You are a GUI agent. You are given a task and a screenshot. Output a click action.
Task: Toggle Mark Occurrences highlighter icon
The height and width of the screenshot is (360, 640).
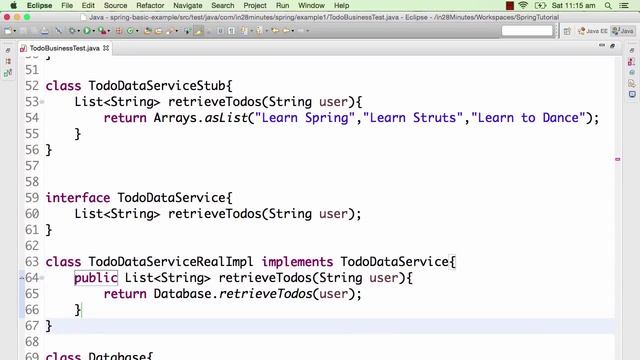[x=198, y=31]
